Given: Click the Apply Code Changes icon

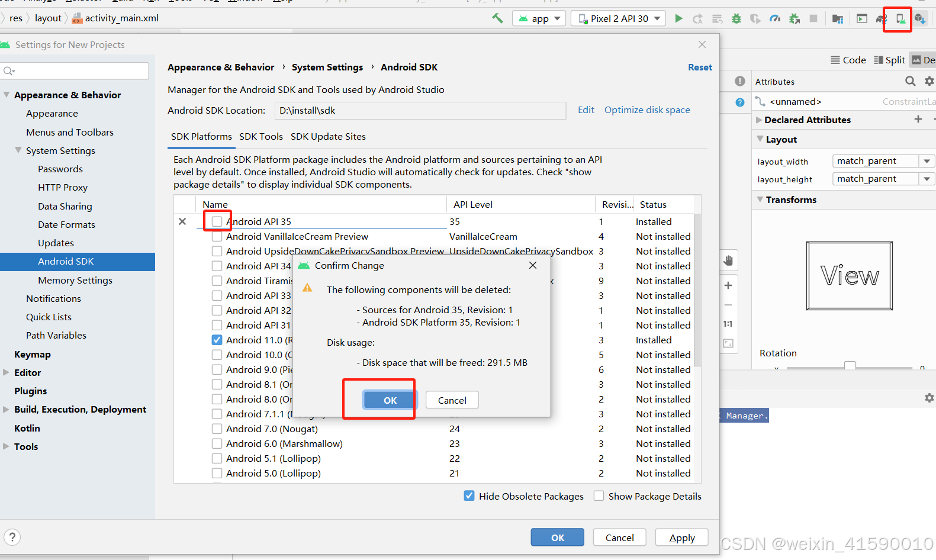Looking at the screenshot, I should tap(717, 19).
